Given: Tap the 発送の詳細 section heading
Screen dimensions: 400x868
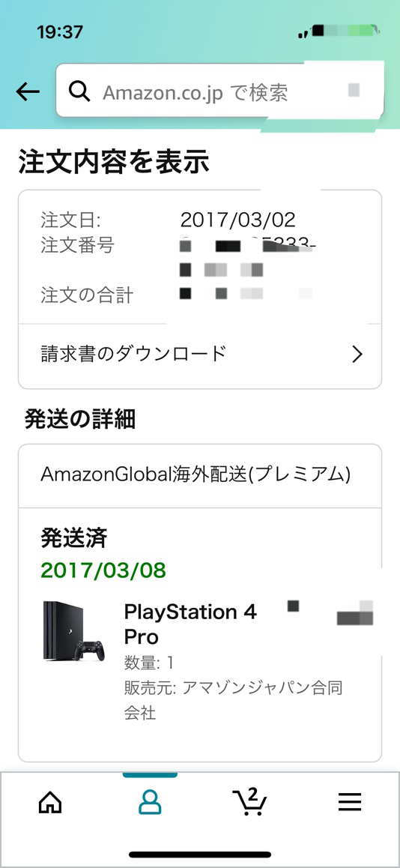Looking at the screenshot, I should tap(79, 421).
